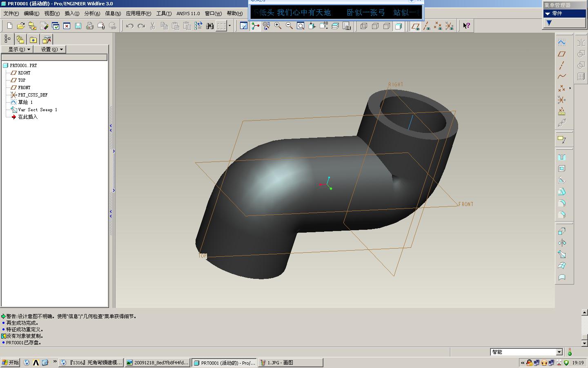The image size is (588, 368).
Task: Expand blue triangle in menu manager
Action: (x=549, y=23)
